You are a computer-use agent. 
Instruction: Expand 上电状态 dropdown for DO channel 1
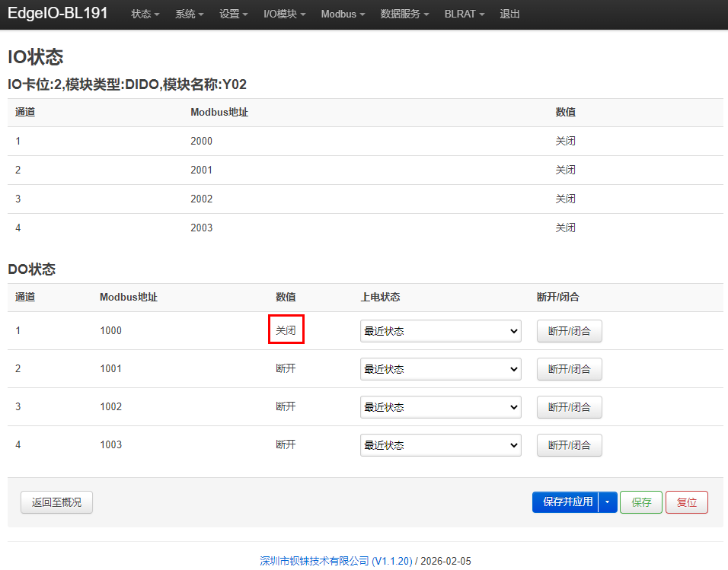tap(441, 331)
